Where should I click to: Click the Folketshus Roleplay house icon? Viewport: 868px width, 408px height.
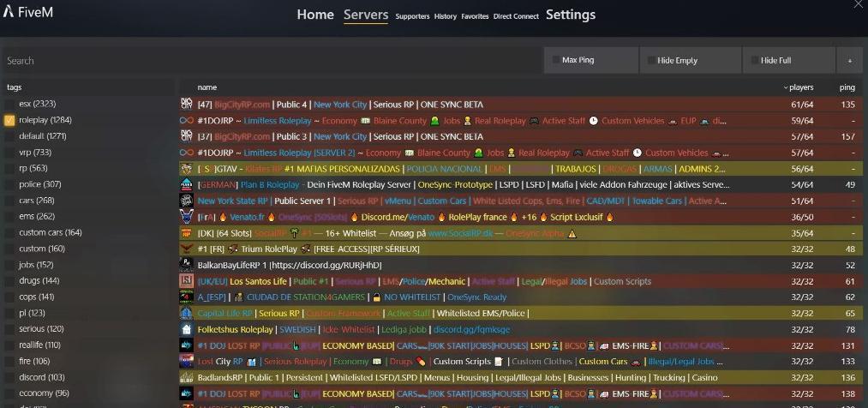186,329
